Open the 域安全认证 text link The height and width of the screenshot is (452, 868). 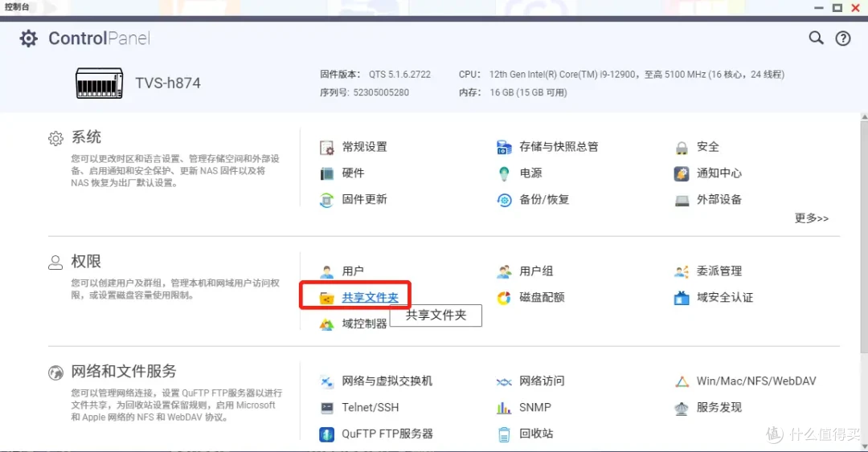click(x=725, y=297)
